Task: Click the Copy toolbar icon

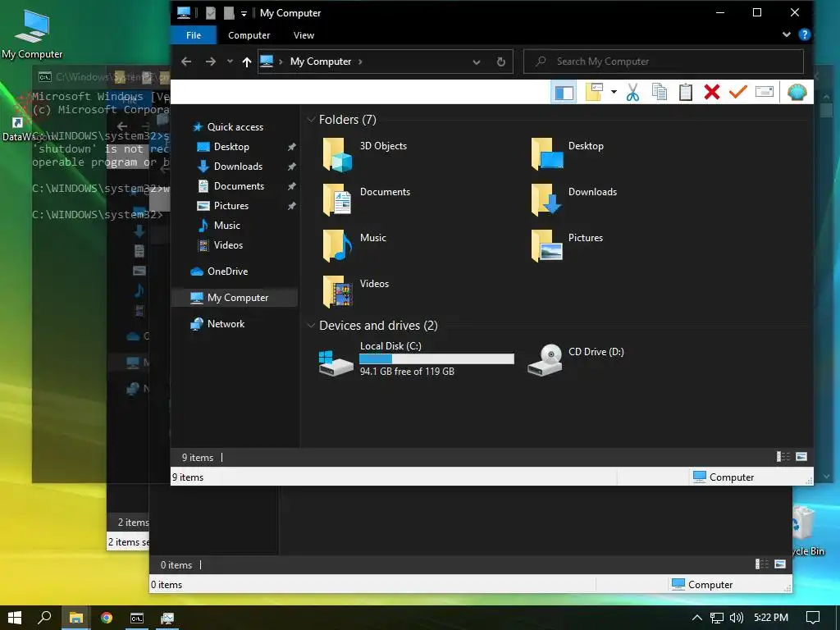Action: click(x=660, y=92)
